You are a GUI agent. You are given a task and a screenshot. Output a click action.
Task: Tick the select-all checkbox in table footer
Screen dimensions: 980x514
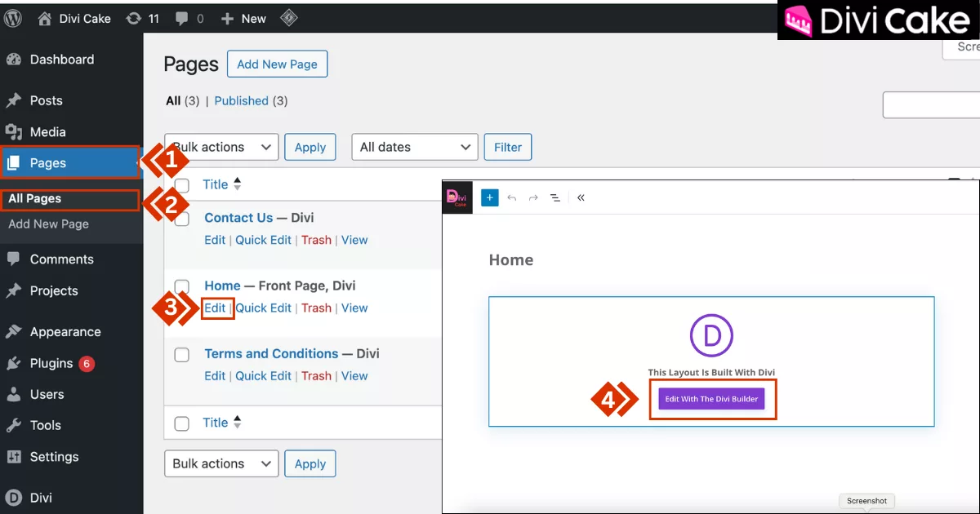click(x=182, y=423)
